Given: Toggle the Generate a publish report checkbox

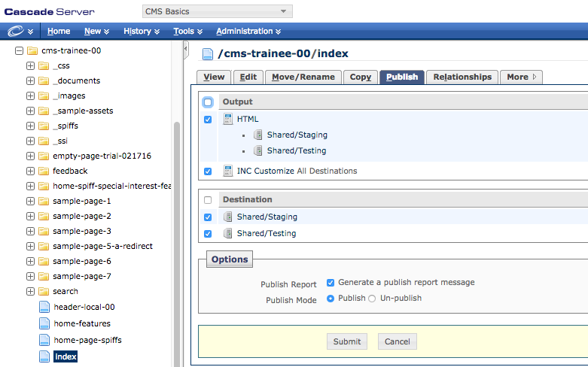Looking at the screenshot, I should tap(331, 283).
